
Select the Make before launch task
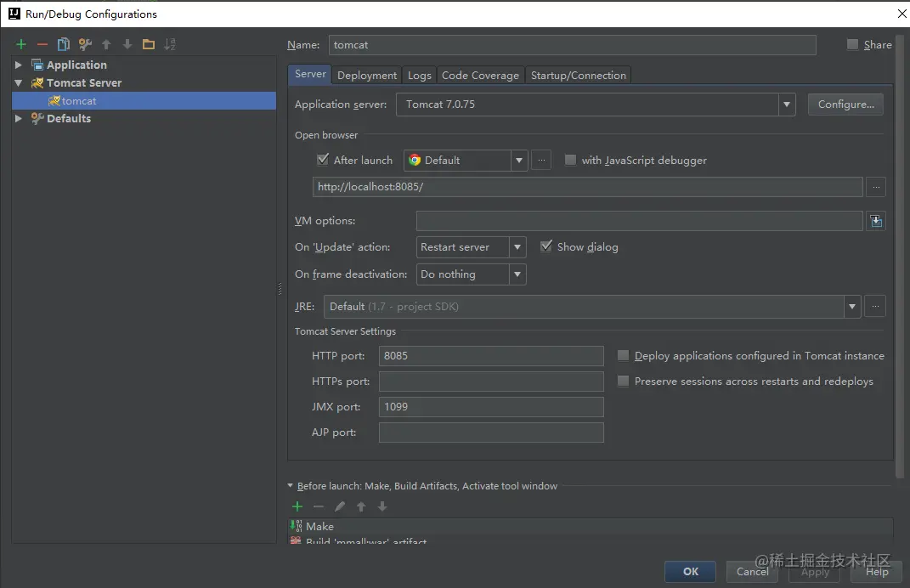591,527
